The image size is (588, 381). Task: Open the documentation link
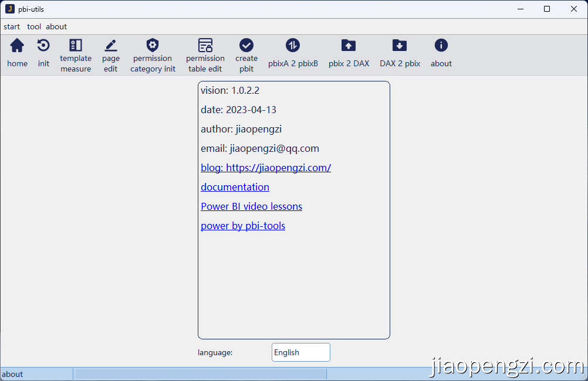235,187
